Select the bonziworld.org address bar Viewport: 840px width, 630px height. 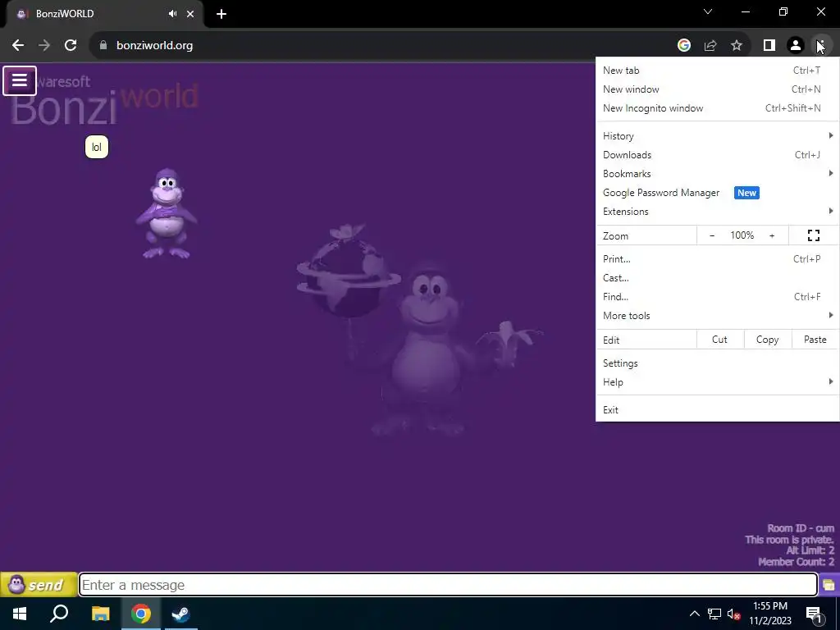154,46
